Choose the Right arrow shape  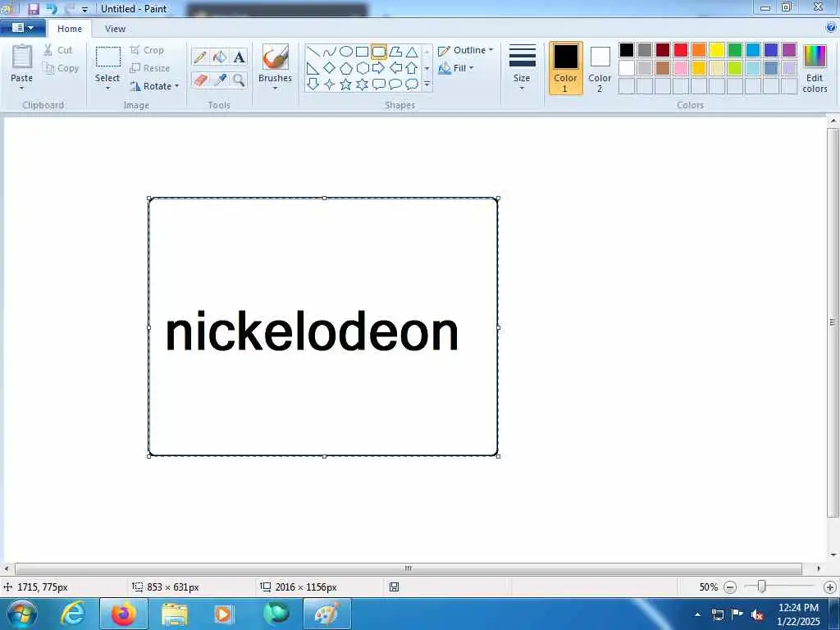tap(379, 68)
